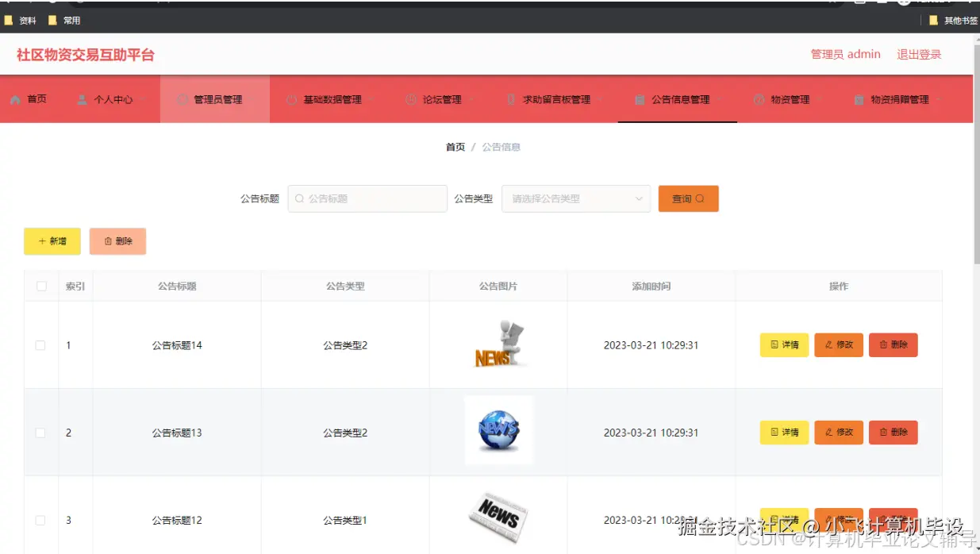Screen dimensions: 980x554
Task: Click 详情 for the 公告标题14 row
Action: click(785, 344)
